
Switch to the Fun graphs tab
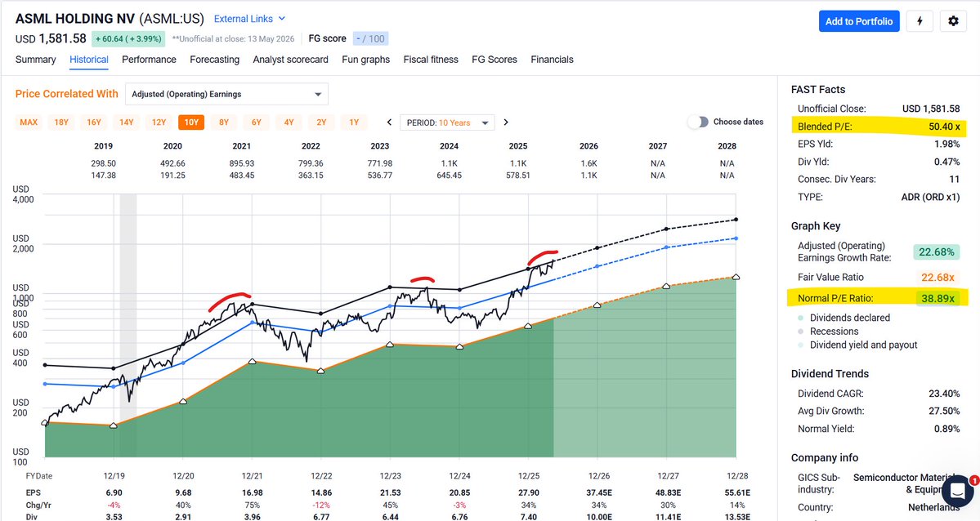(365, 60)
